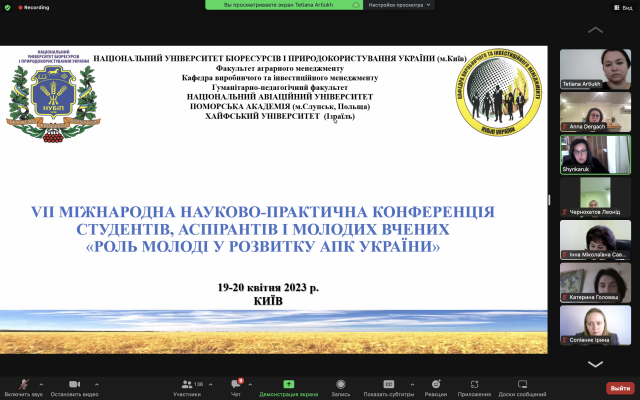Select Черноватов Леонід video thumbnail
The height and width of the screenshot is (400, 640).
pos(595,197)
